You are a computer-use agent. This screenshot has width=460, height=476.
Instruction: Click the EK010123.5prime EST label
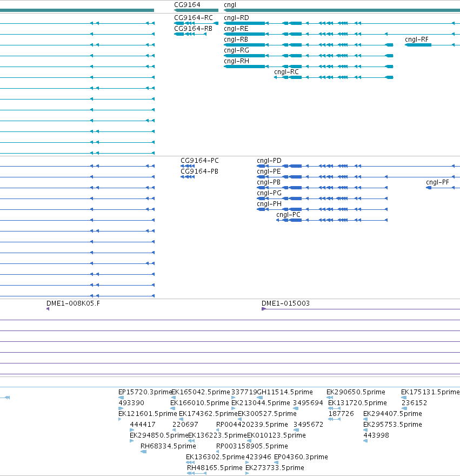pos(276,435)
